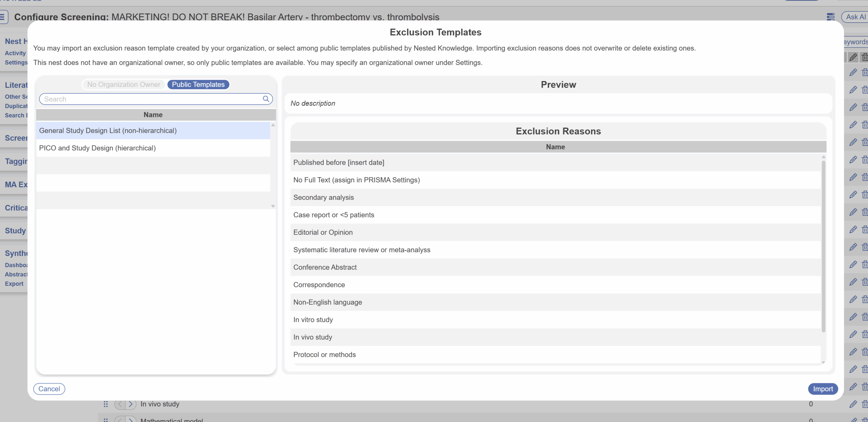This screenshot has width=868, height=422.
Task: Click the hamburger menu icon at top left
Action: pyautogui.click(x=3, y=17)
